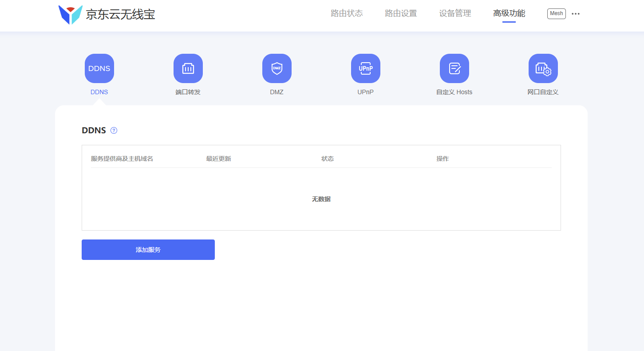Image resolution: width=644 pixels, height=351 pixels.
Task: Click the 无数据 empty table message
Action: tap(321, 199)
